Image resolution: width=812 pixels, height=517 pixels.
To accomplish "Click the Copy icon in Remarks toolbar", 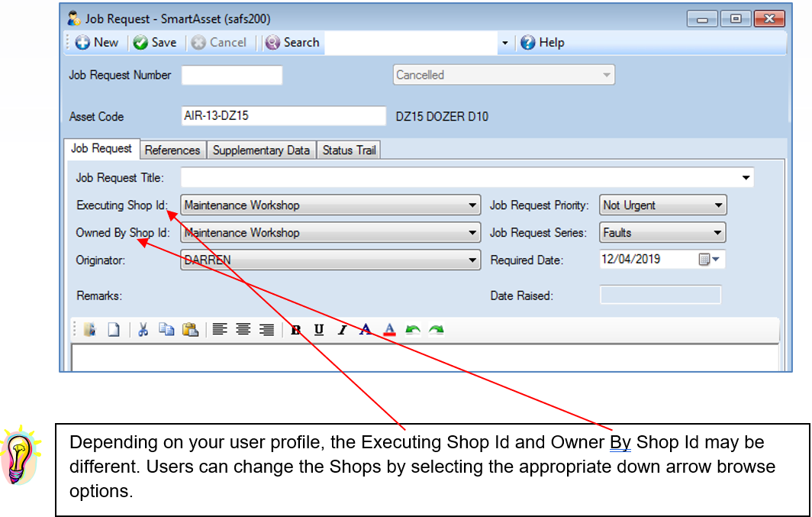I will point(166,329).
